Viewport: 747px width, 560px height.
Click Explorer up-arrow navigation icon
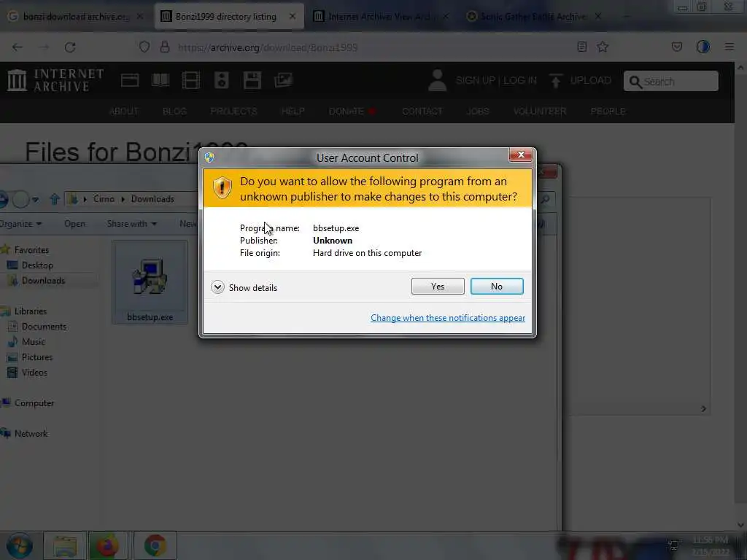54,199
